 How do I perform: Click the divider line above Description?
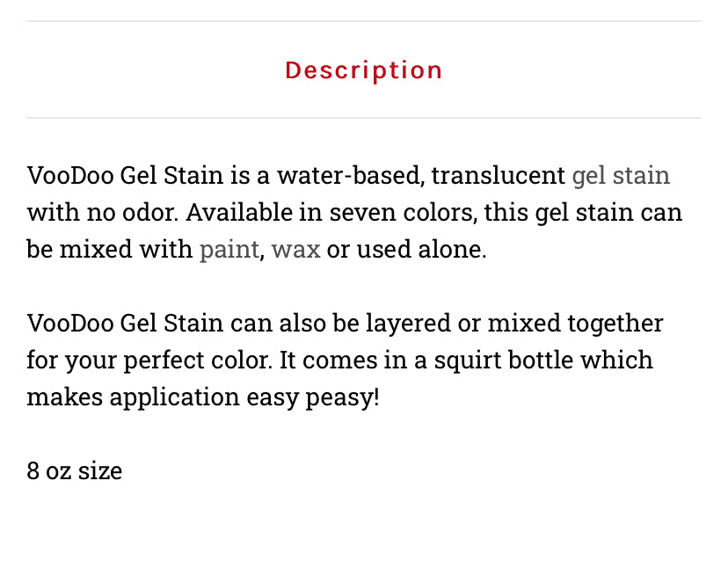click(x=363, y=21)
